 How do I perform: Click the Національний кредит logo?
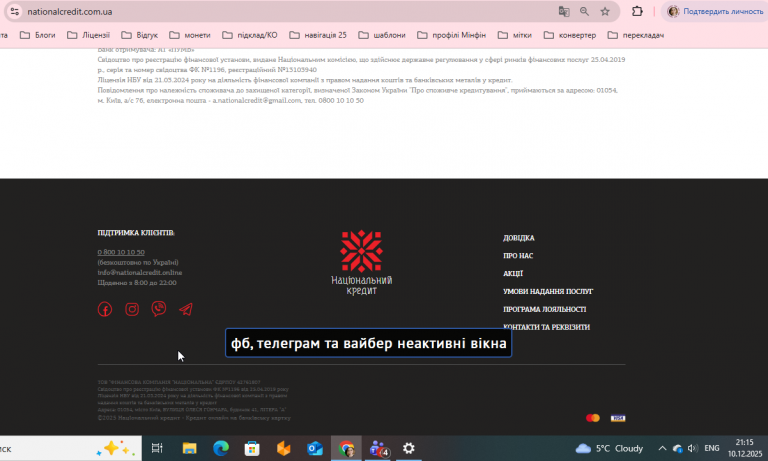[361, 262]
